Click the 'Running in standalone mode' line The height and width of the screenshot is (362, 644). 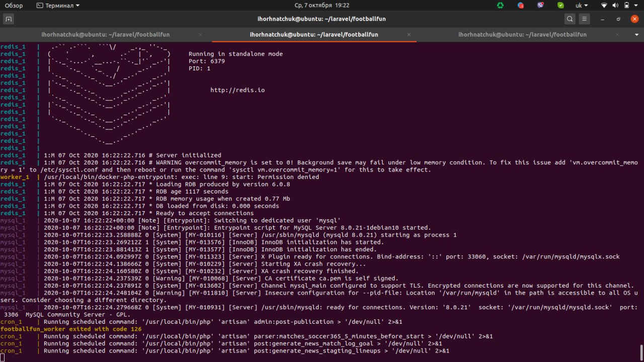[235, 54]
